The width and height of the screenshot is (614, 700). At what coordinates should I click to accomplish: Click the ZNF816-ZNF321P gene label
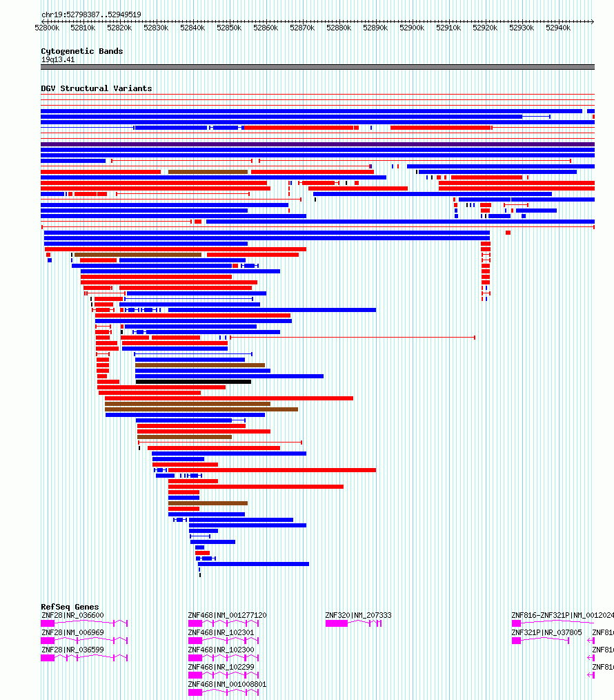(x=563, y=615)
